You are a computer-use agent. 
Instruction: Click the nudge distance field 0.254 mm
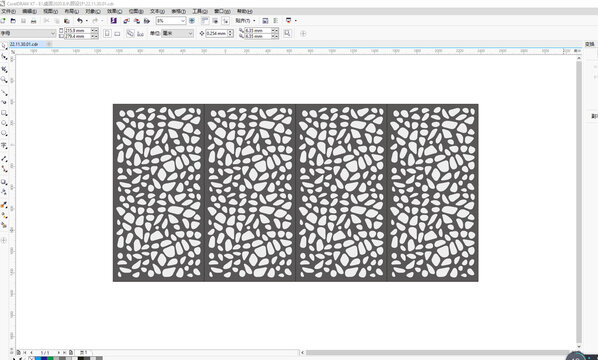[217, 34]
